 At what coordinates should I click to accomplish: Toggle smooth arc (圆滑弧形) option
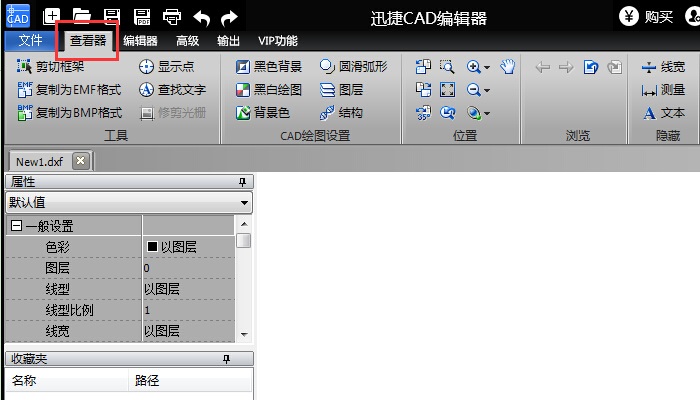click(x=353, y=67)
